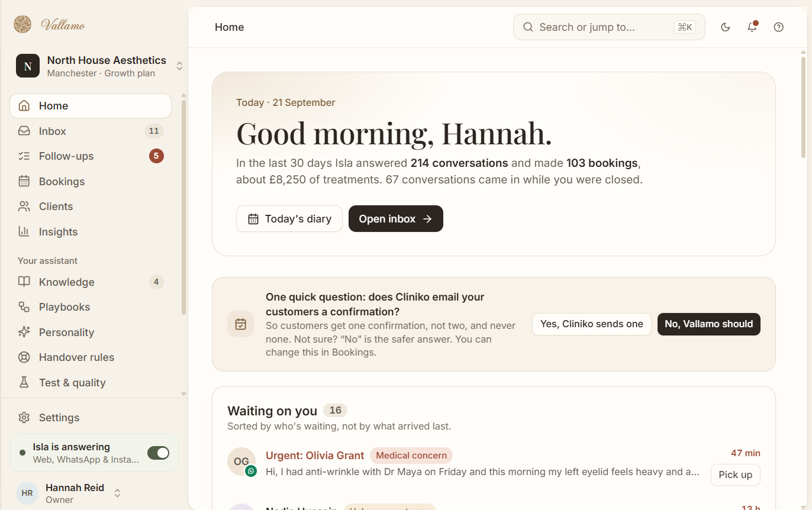The width and height of the screenshot is (812, 510).
Task: Open Today's diary
Action: (289, 219)
